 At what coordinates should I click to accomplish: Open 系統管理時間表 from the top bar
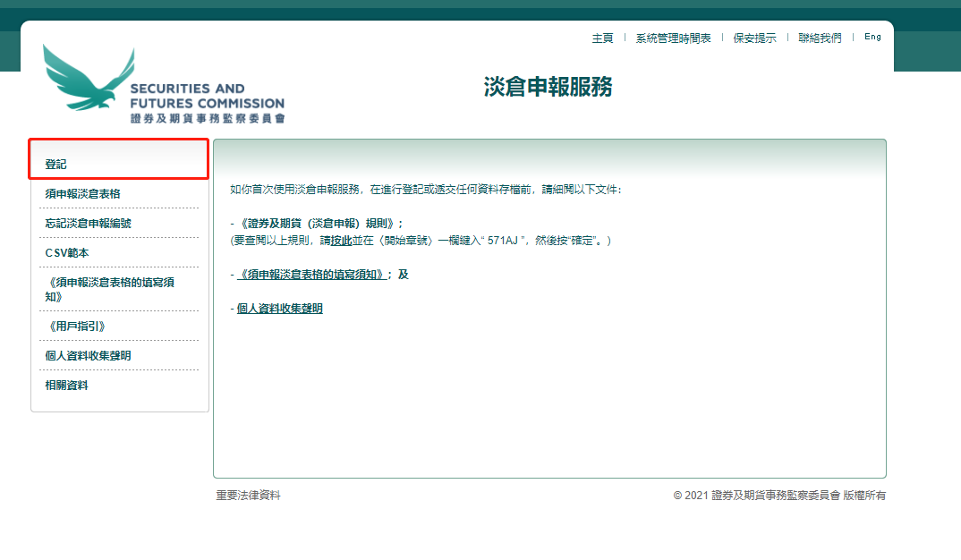coord(673,38)
